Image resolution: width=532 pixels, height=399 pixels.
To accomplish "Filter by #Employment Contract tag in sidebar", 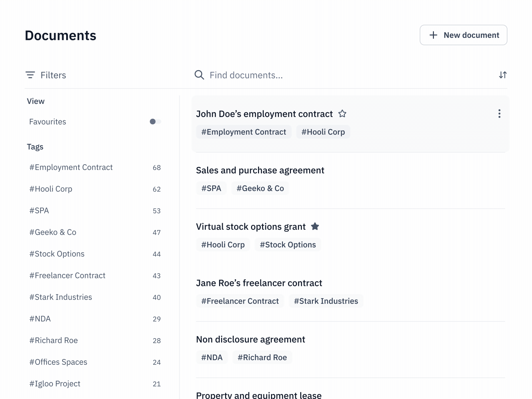I will pos(71,167).
